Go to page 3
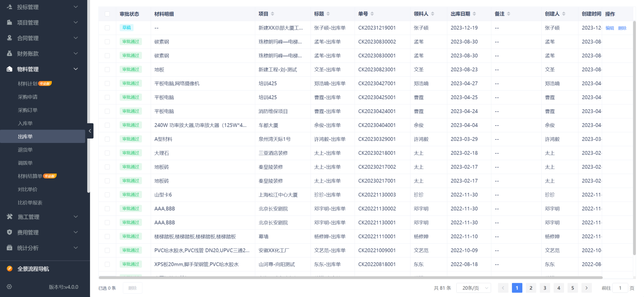Viewport: 644px width, 297px height. (x=545, y=288)
